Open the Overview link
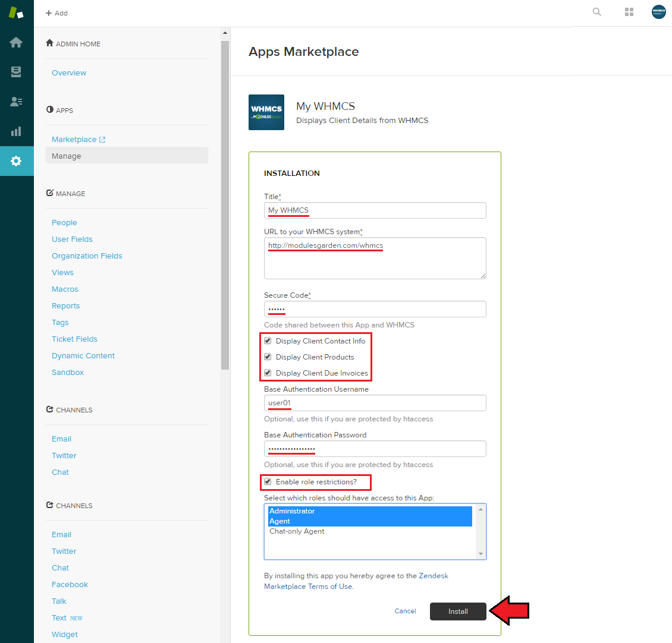This screenshot has width=672, height=643. click(69, 73)
